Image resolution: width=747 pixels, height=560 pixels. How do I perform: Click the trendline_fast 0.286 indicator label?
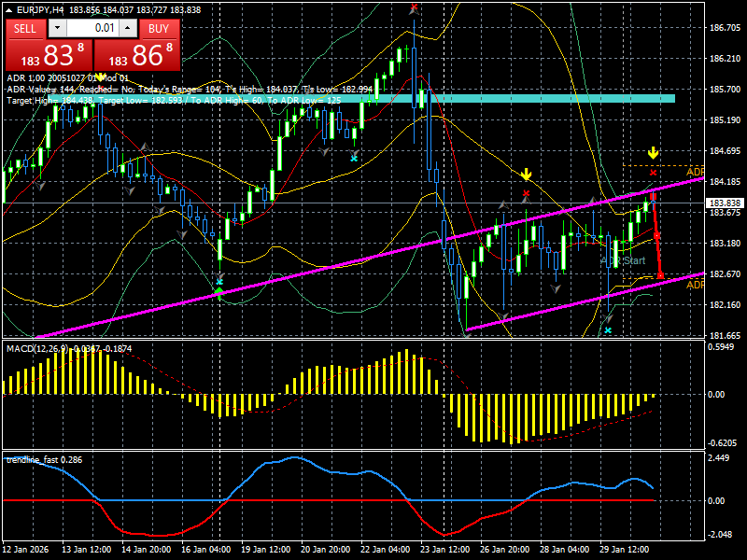click(44, 460)
